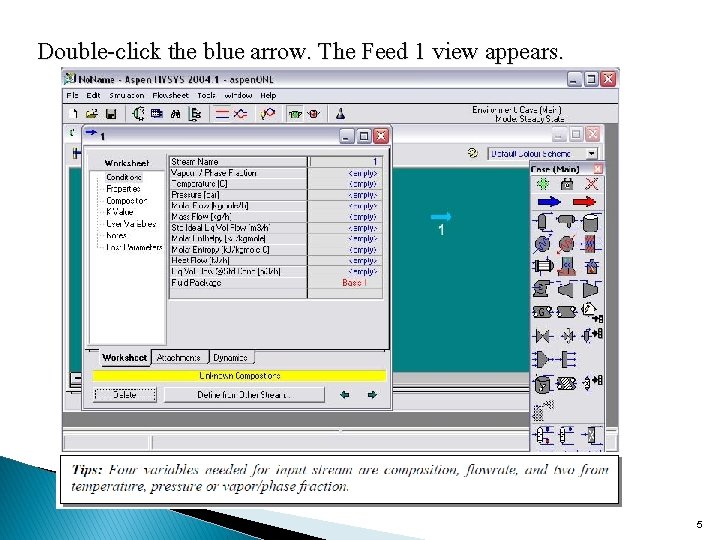Select the Tank icon in palette

tap(591, 223)
